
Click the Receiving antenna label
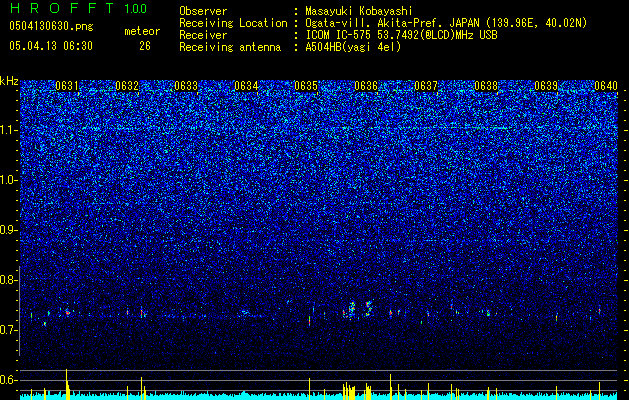[x=230, y=47]
